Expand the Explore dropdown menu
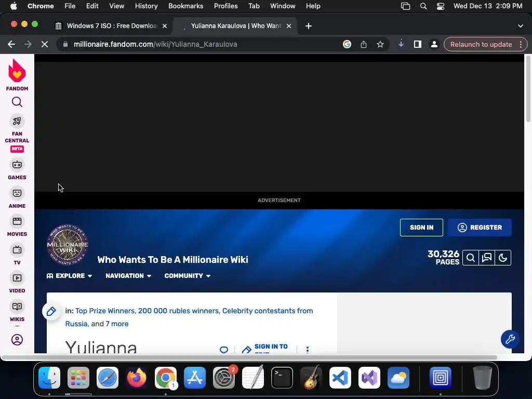532x399 pixels. [x=70, y=276]
